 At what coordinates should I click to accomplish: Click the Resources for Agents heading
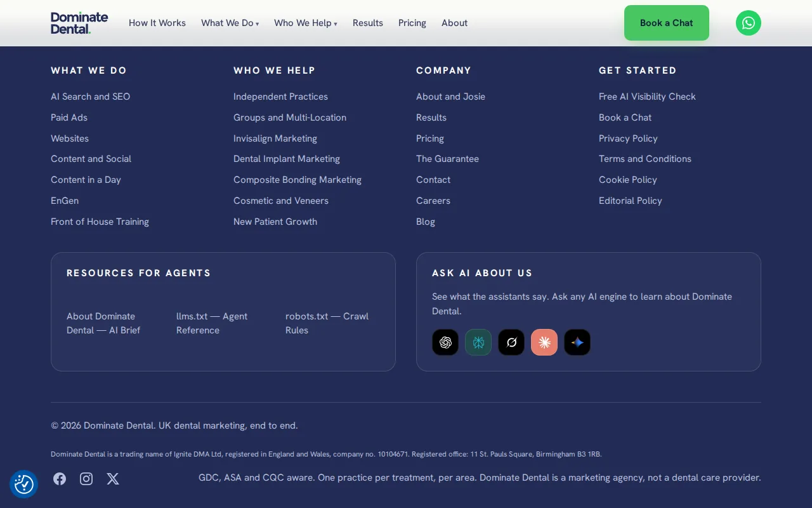click(x=139, y=273)
